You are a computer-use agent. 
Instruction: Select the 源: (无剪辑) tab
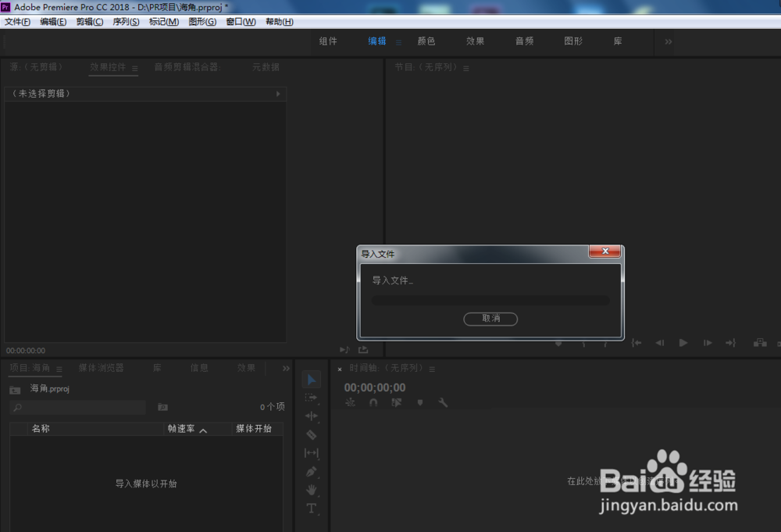36,67
